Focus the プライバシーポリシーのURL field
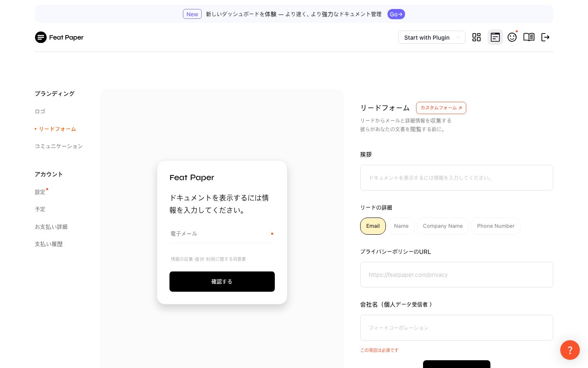 [457, 275]
